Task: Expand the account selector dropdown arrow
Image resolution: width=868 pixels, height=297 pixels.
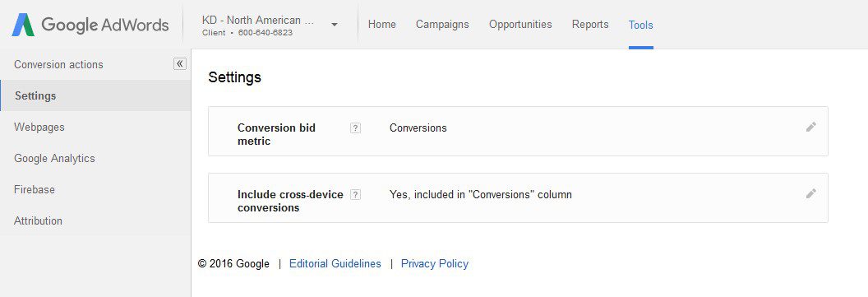Action: [335, 25]
